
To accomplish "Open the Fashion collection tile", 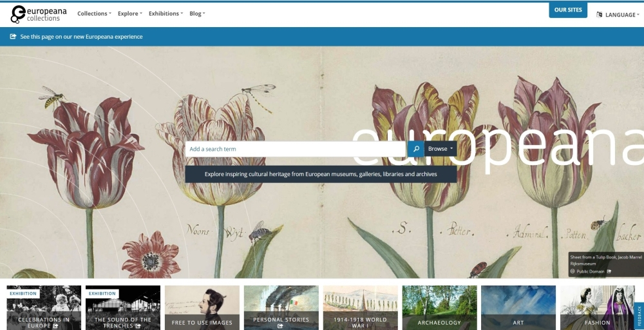I will coord(598,308).
